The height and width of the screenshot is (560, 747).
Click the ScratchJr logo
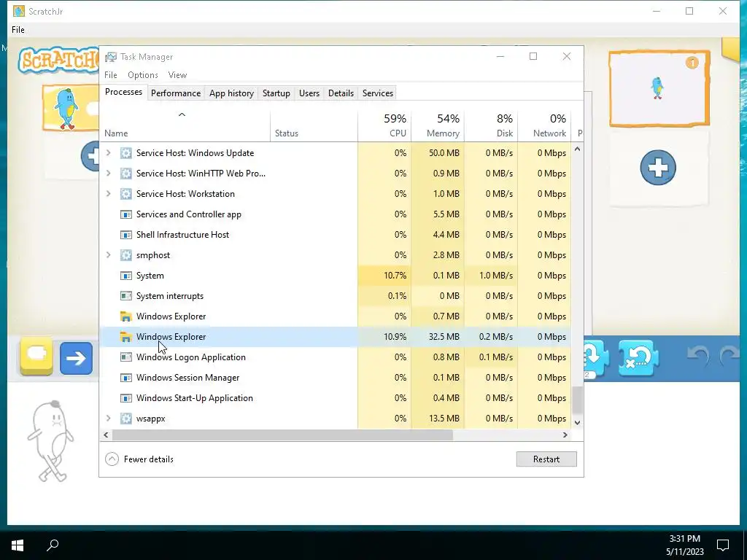(x=58, y=61)
